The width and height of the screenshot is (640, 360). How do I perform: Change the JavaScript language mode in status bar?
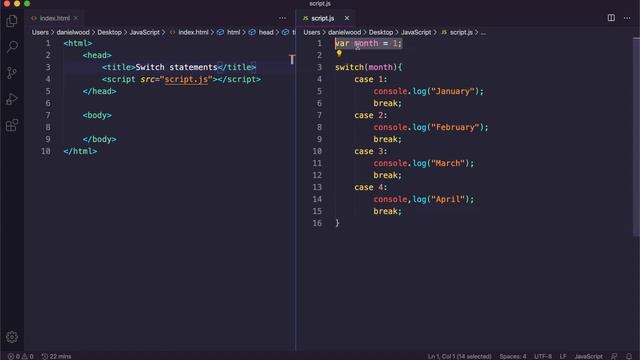click(x=588, y=356)
